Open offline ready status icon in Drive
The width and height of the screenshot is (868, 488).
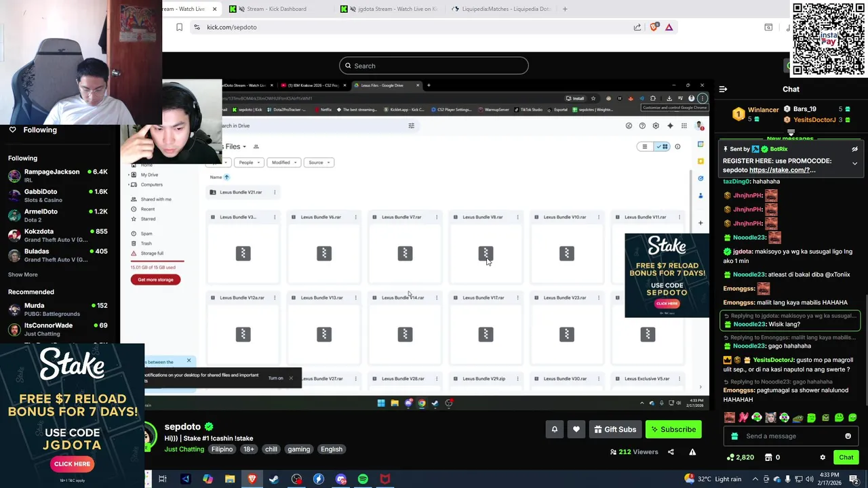point(629,125)
